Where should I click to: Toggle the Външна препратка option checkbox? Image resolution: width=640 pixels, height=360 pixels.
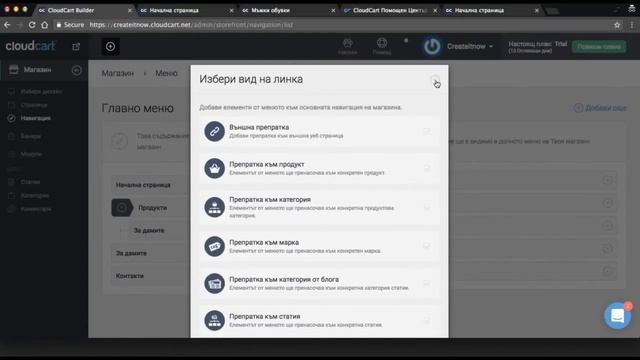click(x=427, y=131)
